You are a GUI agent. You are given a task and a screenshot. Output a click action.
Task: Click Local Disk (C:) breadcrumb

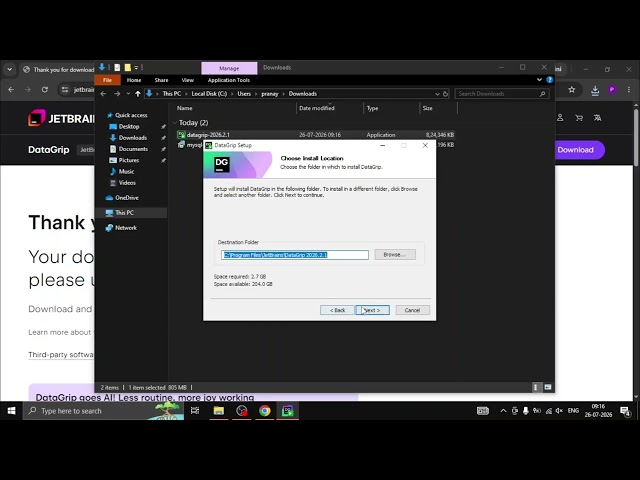209,94
